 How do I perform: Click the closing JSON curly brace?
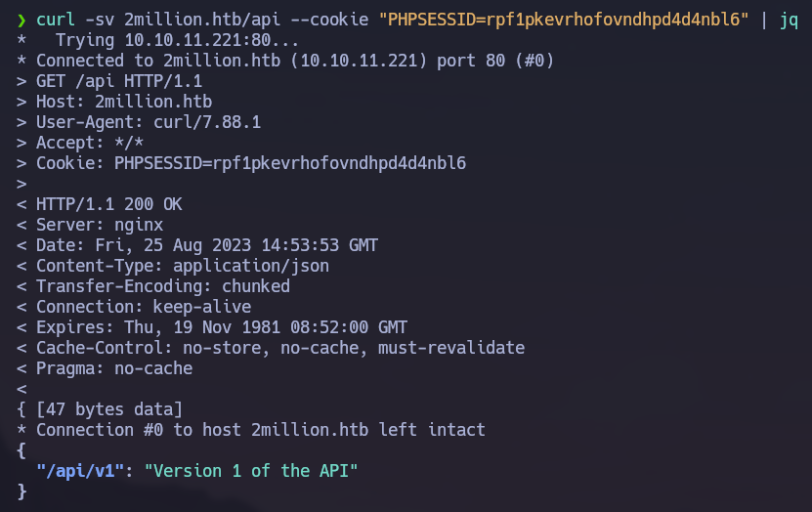coord(21,491)
